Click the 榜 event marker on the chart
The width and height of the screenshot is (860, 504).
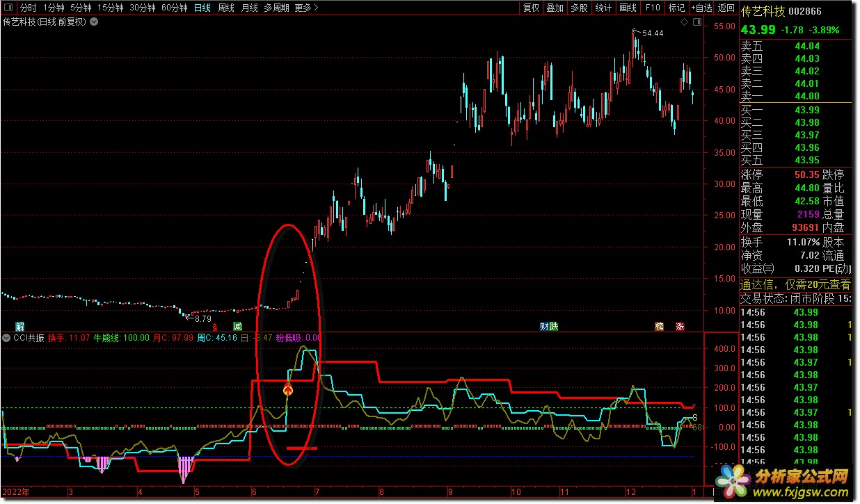[x=659, y=326]
